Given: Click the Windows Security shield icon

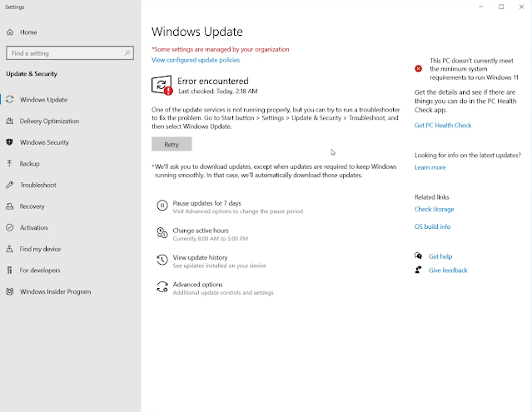Looking at the screenshot, I should coord(10,142).
